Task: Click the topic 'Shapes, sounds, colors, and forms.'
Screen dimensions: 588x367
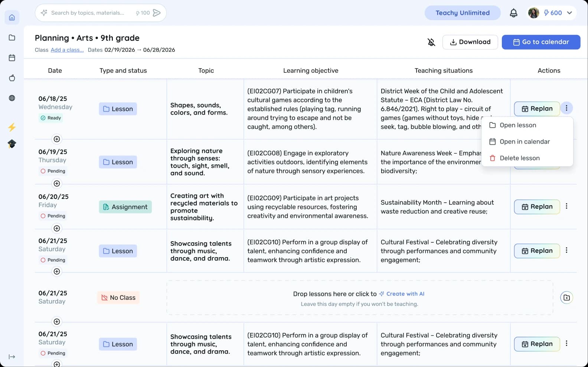Action: point(199,109)
